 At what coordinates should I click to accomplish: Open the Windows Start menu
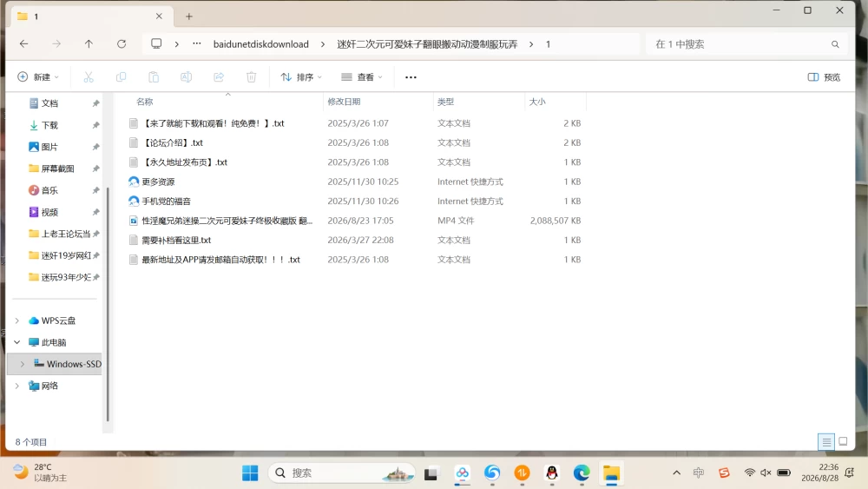pyautogui.click(x=250, y=473)
